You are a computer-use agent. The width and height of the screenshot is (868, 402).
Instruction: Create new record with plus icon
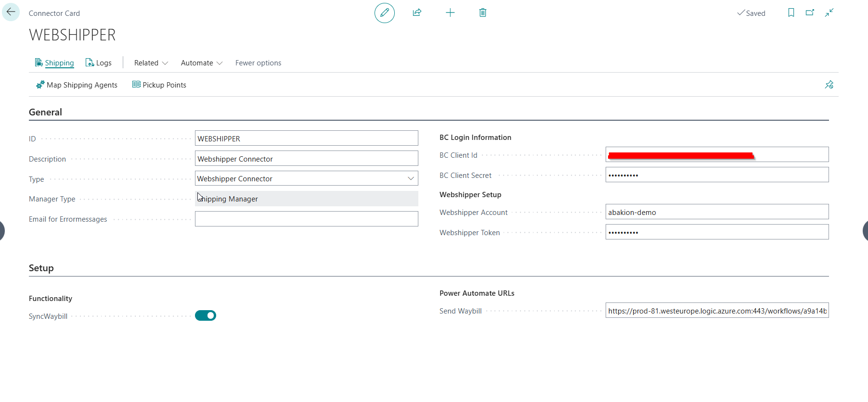450,13
